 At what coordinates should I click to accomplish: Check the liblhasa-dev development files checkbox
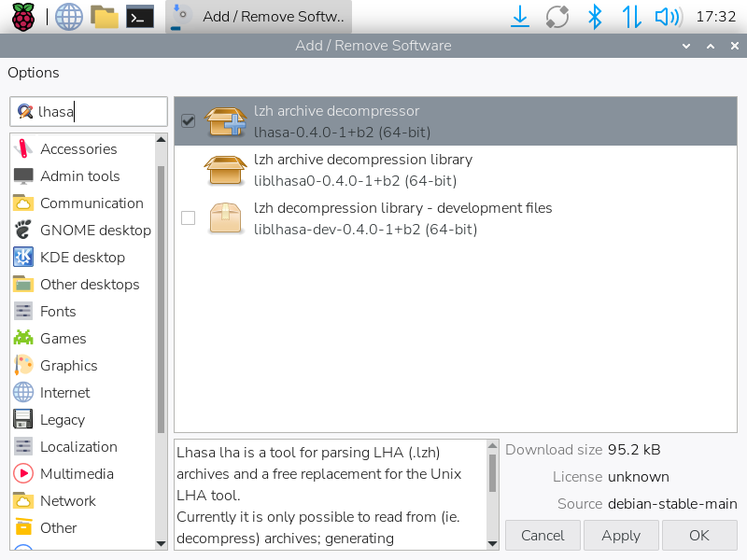pos(188,218)
